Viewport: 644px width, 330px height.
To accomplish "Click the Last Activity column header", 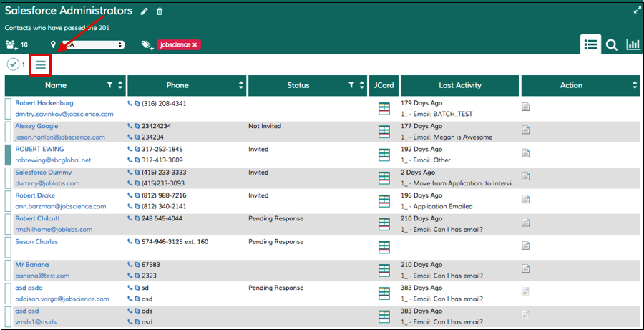I will (459, 85).
